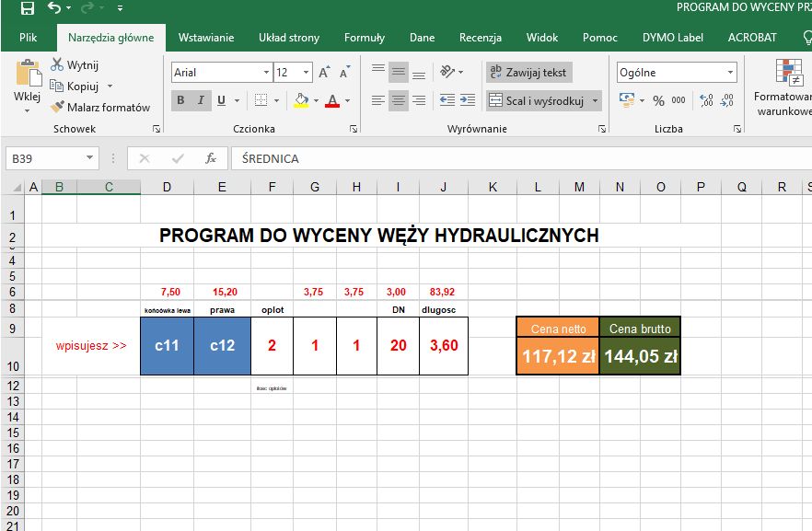The height and width of the screenshot is (531, 812).
Task: Click Malarz formatów format painter
Action: pyautogui.click(x=100, y=107)
